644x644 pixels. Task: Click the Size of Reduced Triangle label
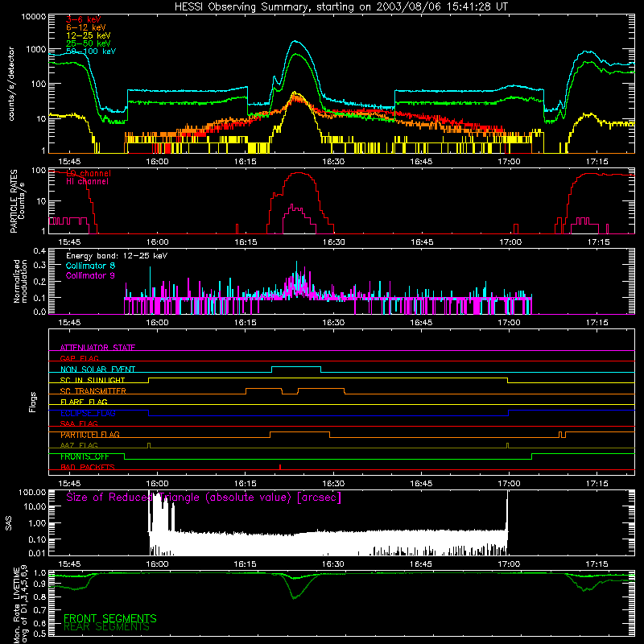204,497
